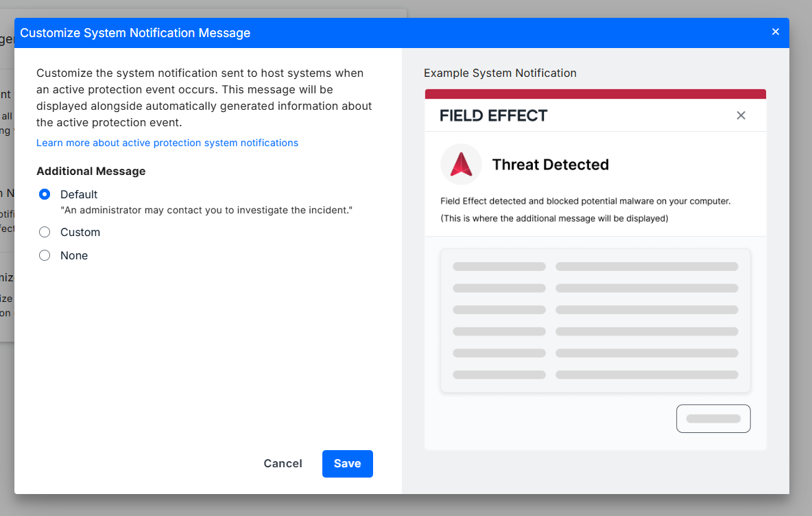812x516 pixels.
Task: Click the Additional Message heading
Action: pyautogui.click(x=91, y=172)
